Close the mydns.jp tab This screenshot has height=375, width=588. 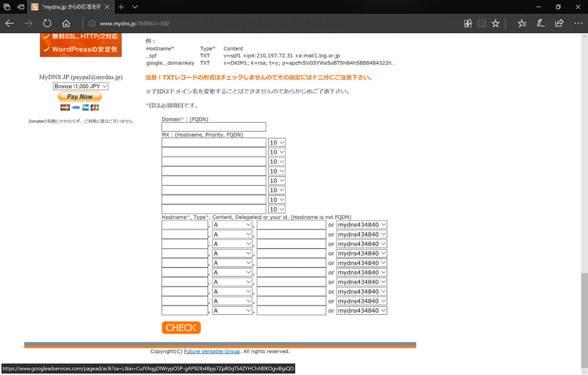click(x=107, y=7)
